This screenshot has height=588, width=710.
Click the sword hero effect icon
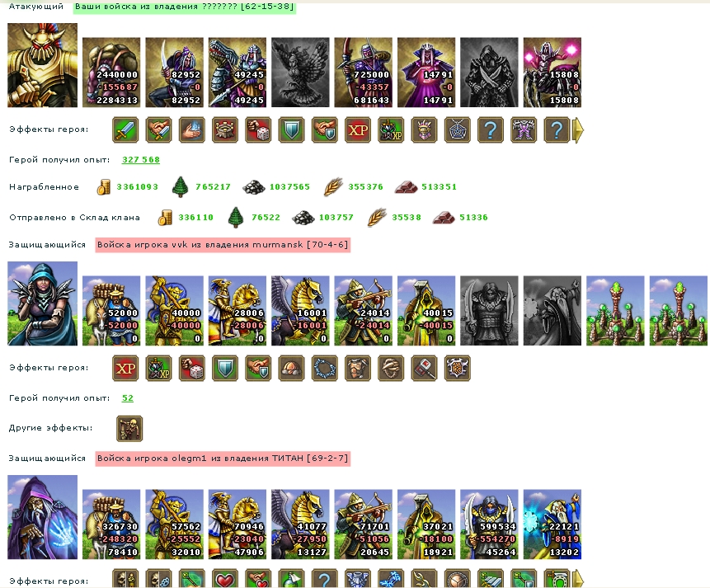point(125,130)
